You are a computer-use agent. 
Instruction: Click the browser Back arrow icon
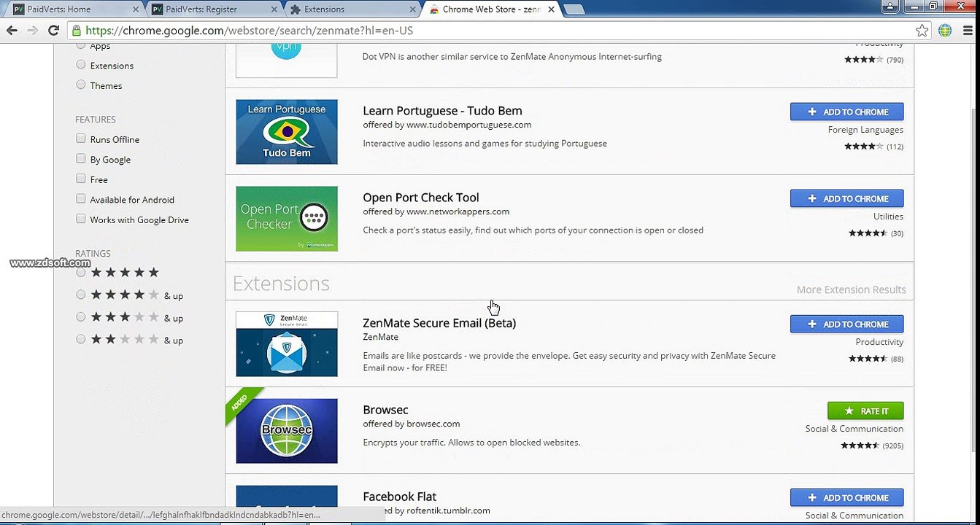pos(12,31)
